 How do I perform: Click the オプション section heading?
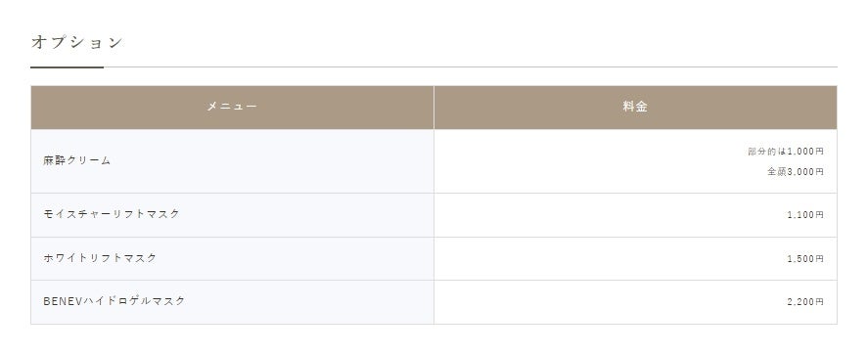(76, 43)
